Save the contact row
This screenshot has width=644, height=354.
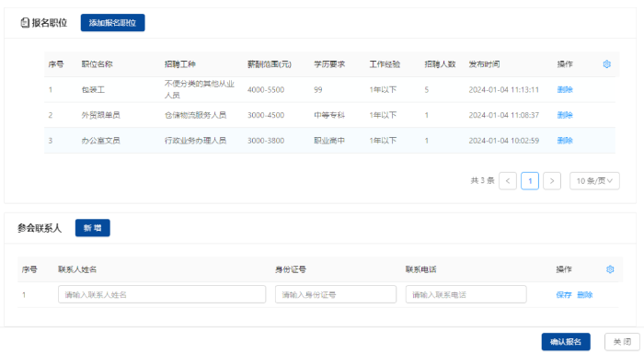pos(563,295)
